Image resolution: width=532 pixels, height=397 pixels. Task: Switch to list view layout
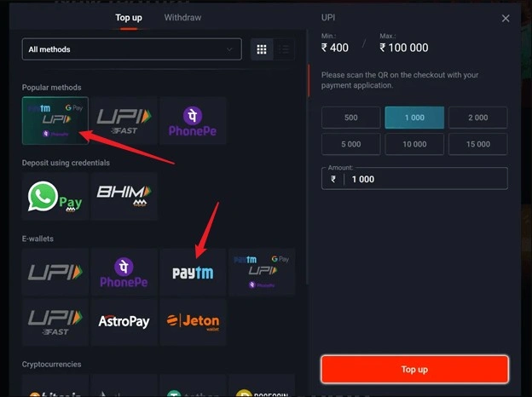point(284,49)
